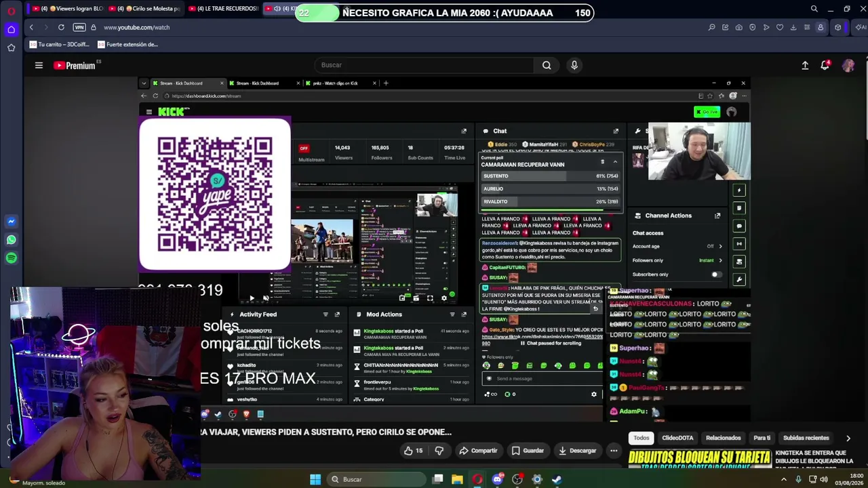868x488 pixels.
Task: Download video with Descargar button
Action: tap(578, 451)
